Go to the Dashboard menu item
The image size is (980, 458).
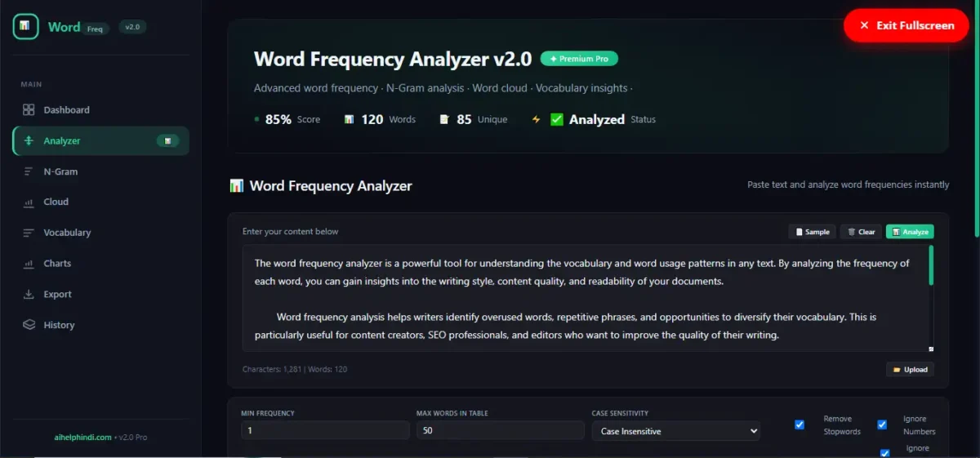(100, 109)
